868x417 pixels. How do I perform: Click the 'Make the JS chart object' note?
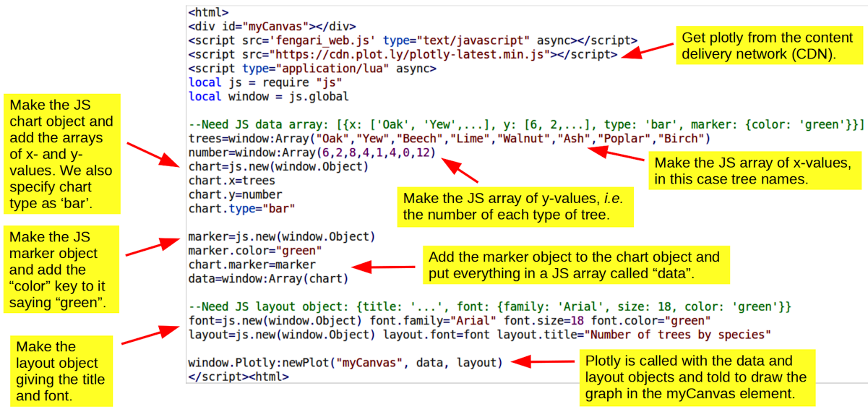click(61, 153)
